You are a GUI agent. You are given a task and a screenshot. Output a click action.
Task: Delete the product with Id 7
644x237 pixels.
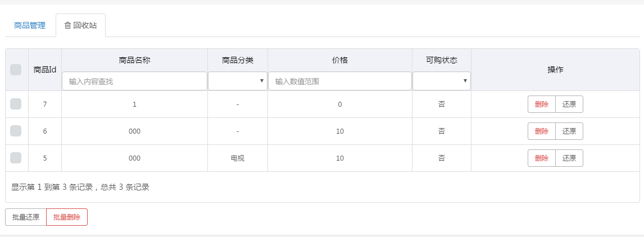(x=542, y=104)
